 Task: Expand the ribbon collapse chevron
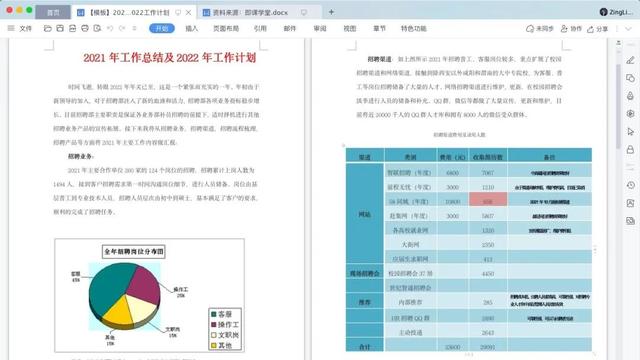[629, 29]
